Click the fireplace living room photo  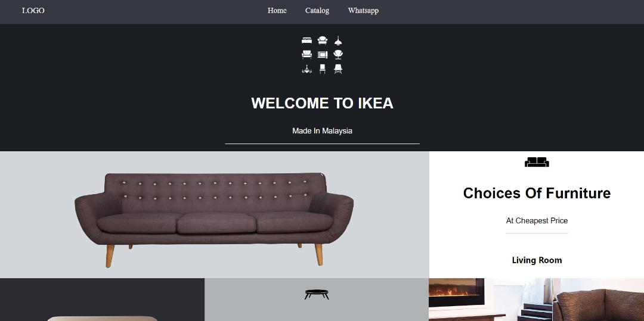coord(537,300)
